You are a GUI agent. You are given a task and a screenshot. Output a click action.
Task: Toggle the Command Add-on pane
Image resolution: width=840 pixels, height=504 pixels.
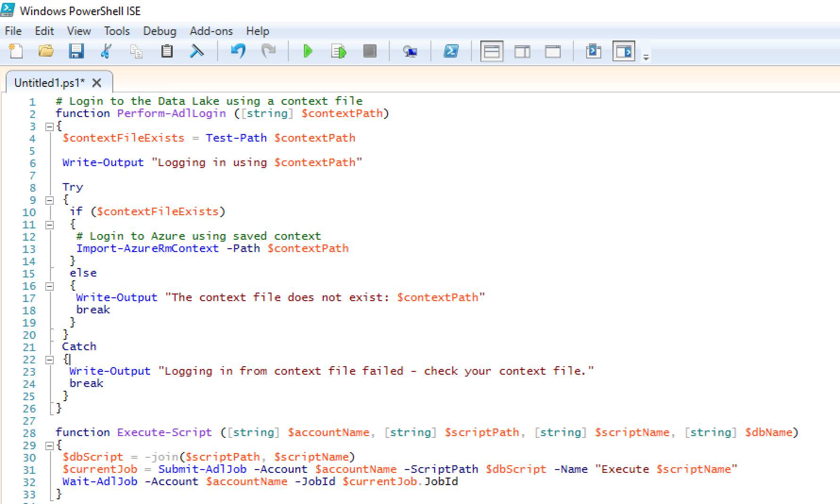click(x=624, y=51)
